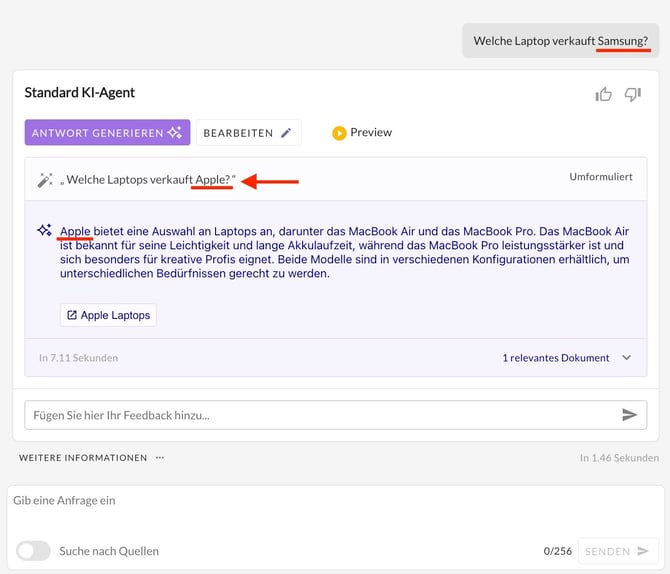
Task: Click the sparkle icon beside the answer text
Action: point(44,230)
